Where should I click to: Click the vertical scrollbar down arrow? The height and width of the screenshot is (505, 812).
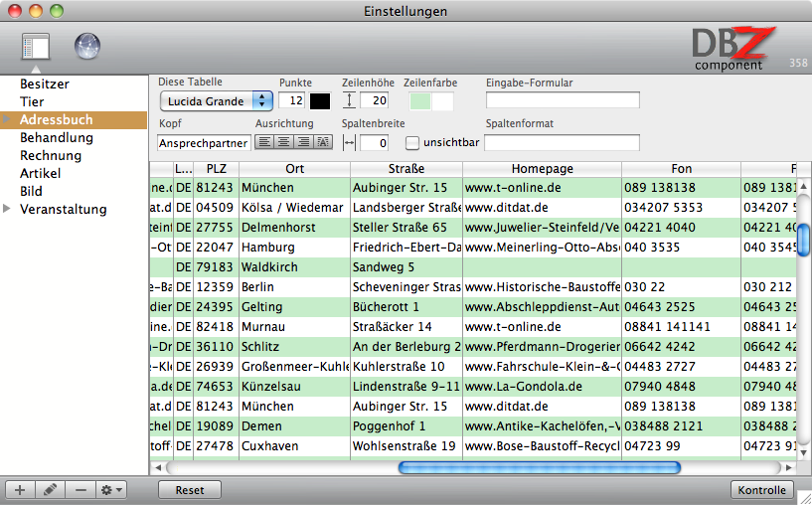(803, 452)
